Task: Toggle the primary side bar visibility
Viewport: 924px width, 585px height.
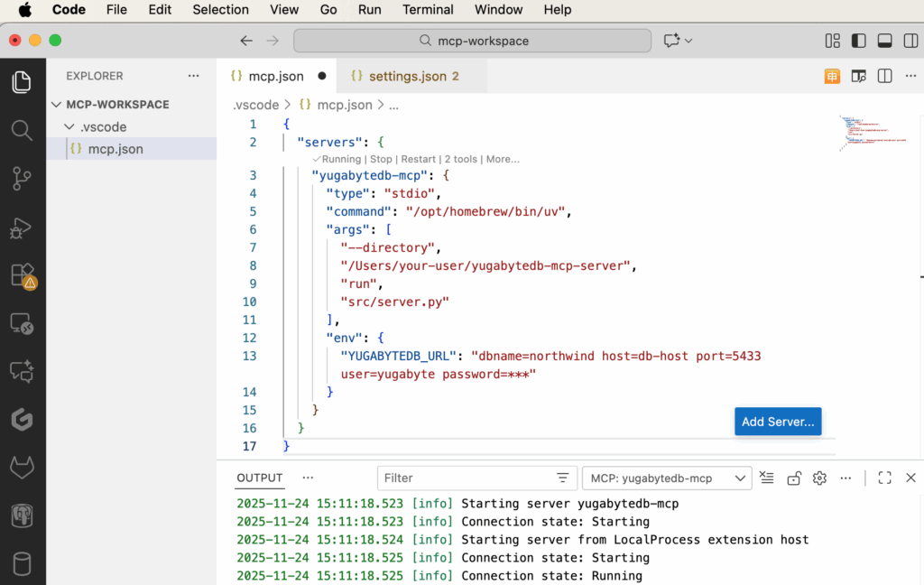Action: 858,41
